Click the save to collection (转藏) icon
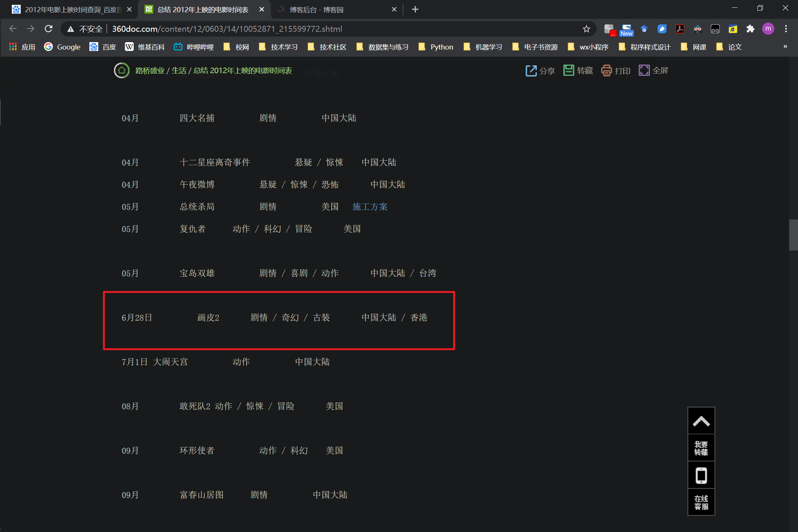Screen dimensions: 798x532 pos(569,70)
